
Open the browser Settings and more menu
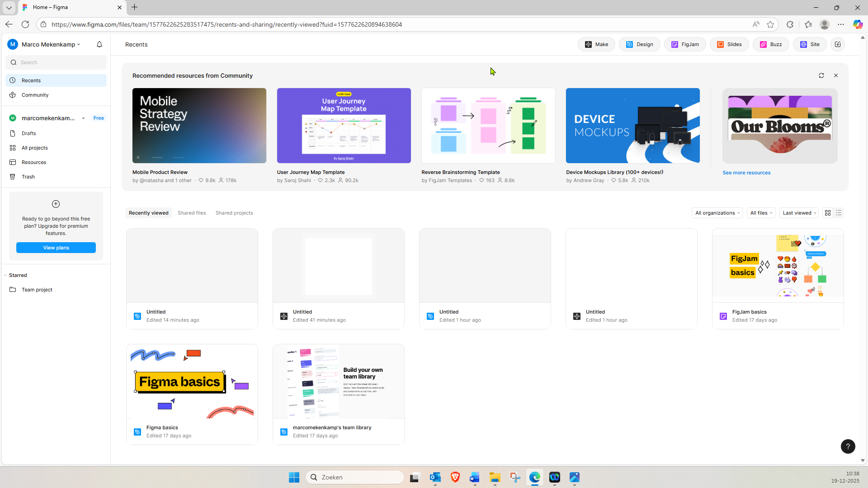pos(841,24)
